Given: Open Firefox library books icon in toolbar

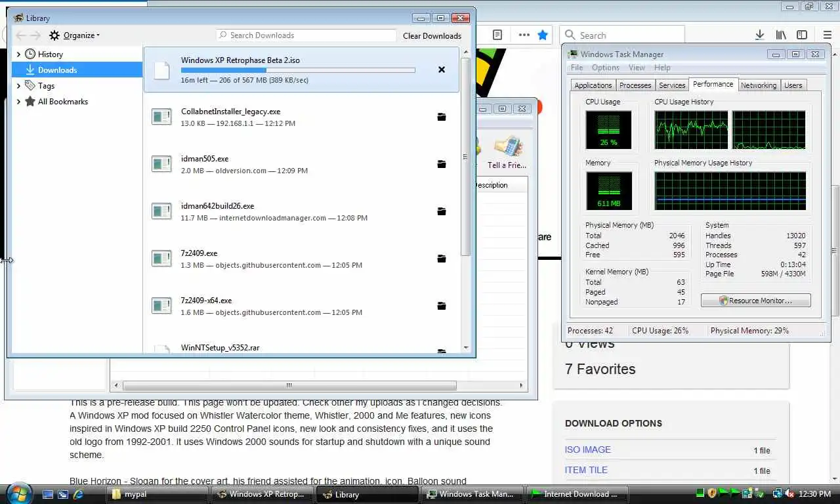Looking at the screenshot, I should (781, 35).
